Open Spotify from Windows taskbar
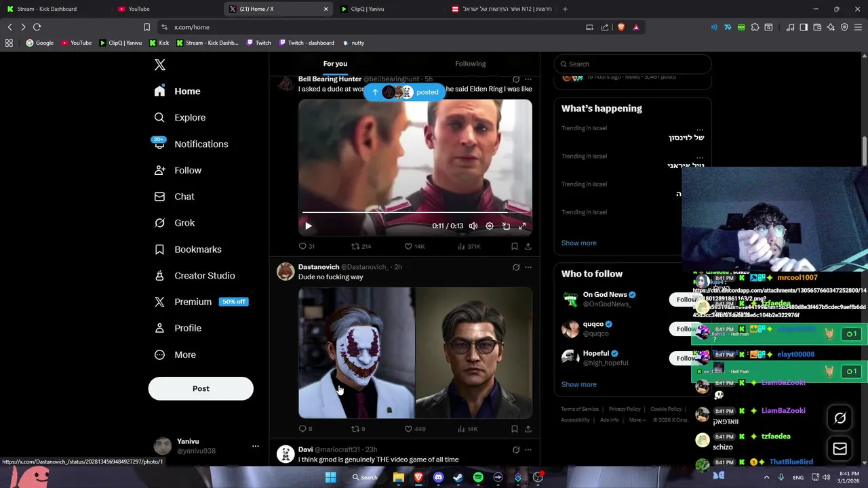Viewport: 868px width, 488px height. 478,477
